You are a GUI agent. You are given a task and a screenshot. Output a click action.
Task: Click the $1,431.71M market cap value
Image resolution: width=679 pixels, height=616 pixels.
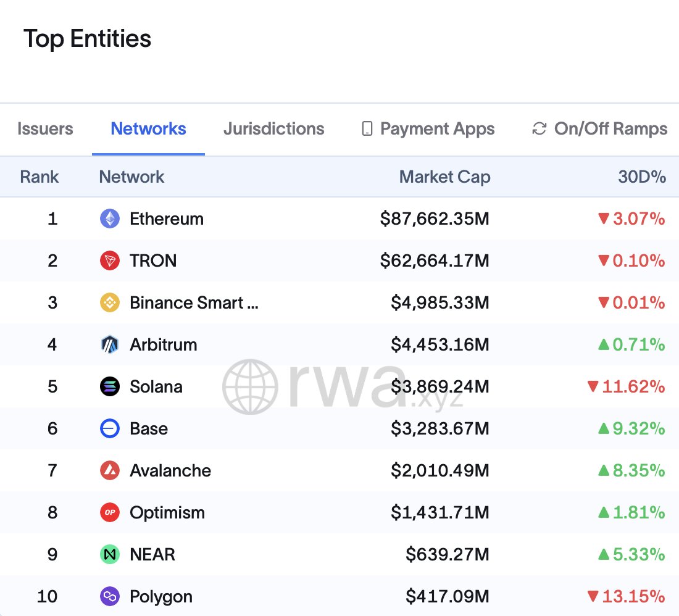click(x=440, y=512)
